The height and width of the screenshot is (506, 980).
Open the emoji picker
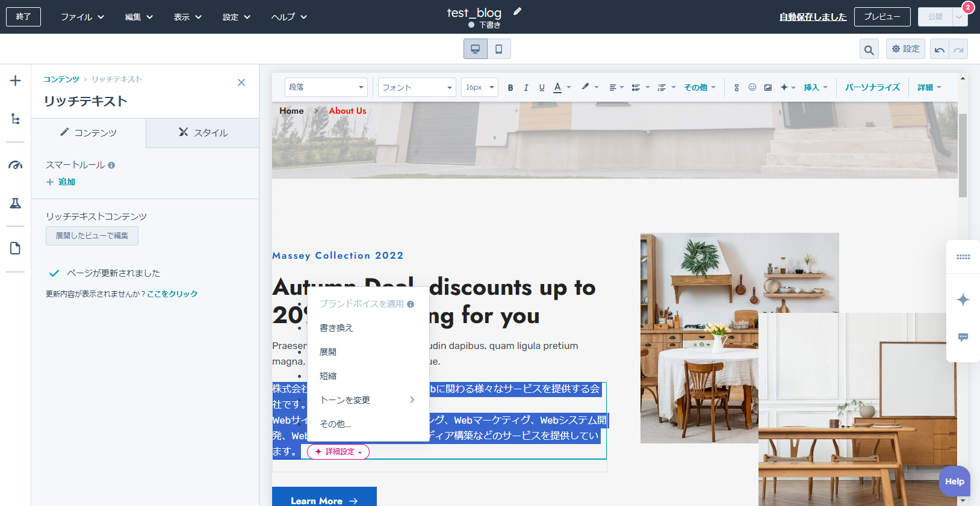click(752, 88)
